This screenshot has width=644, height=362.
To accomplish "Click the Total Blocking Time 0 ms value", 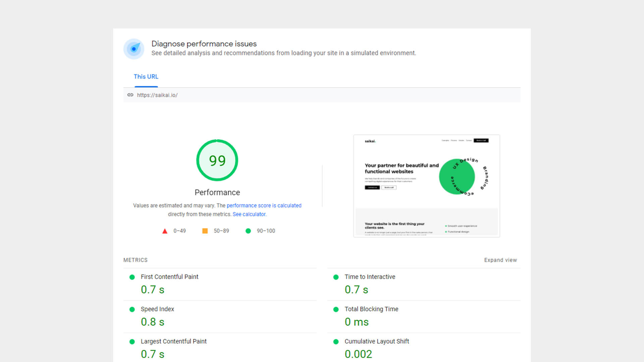I will tap(357, 322).
